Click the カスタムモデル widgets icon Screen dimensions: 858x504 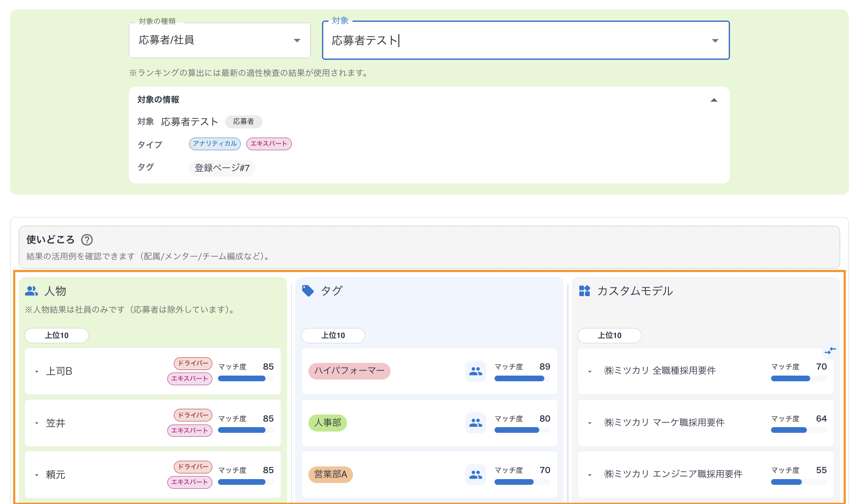[585, 291]
